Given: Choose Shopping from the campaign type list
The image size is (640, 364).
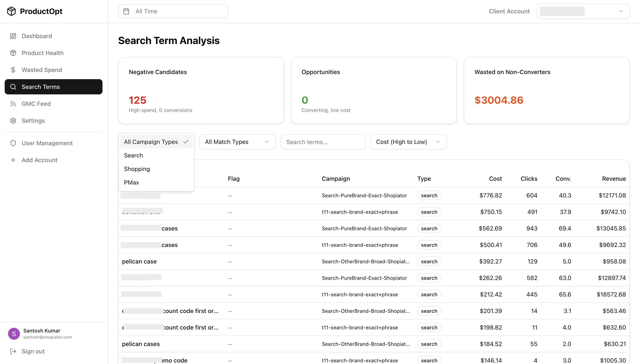Looking at the screenshot, I should pyautogui.click(x=137, y=169).
